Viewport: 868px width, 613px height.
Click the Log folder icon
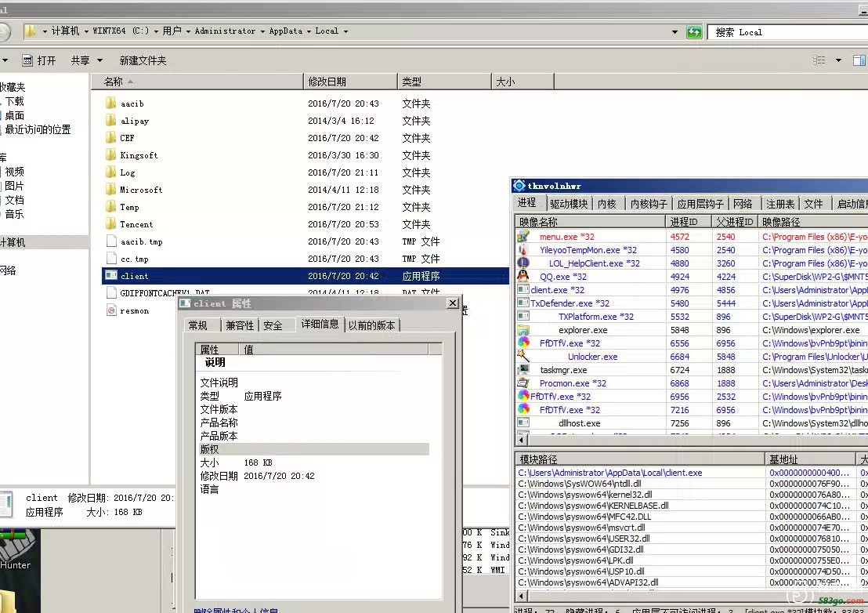coord(110,172)
